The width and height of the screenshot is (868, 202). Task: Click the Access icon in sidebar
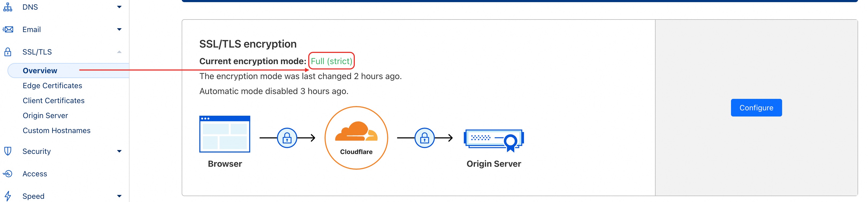coord(8,174)
